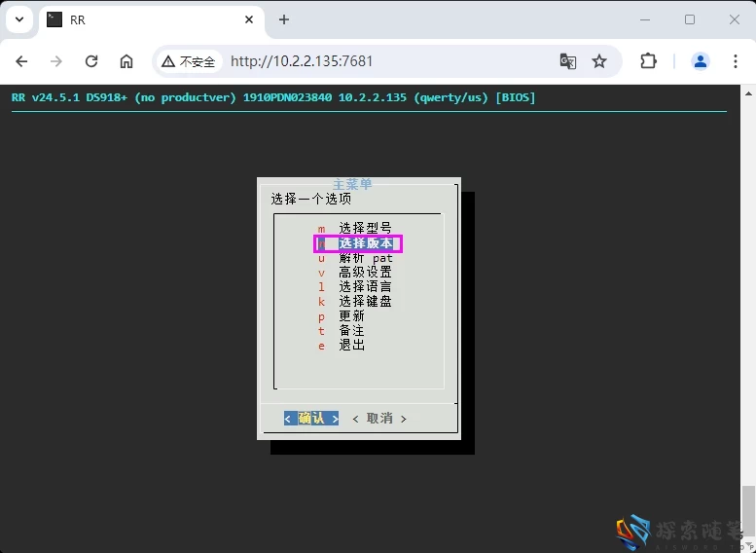Select menu item 选择语言
Viewport: 756px width, 553px height.
pyautogui.click(x=354, y=287)
